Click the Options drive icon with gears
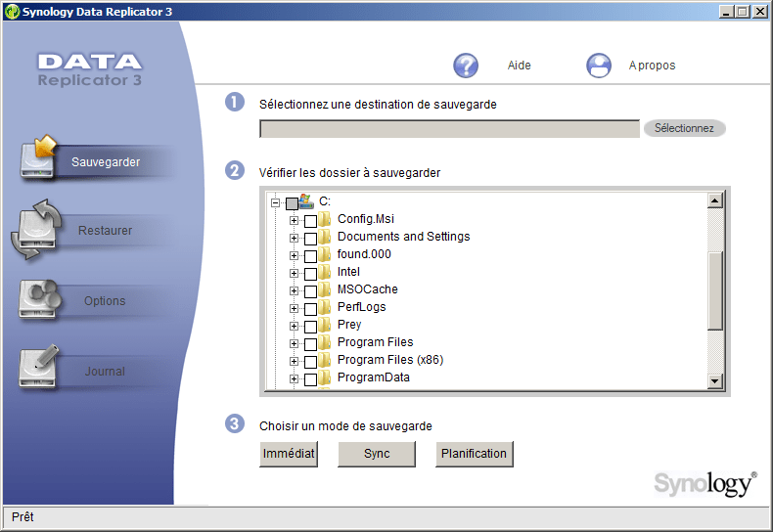This screenshot has height=532, width=773. 39,299
